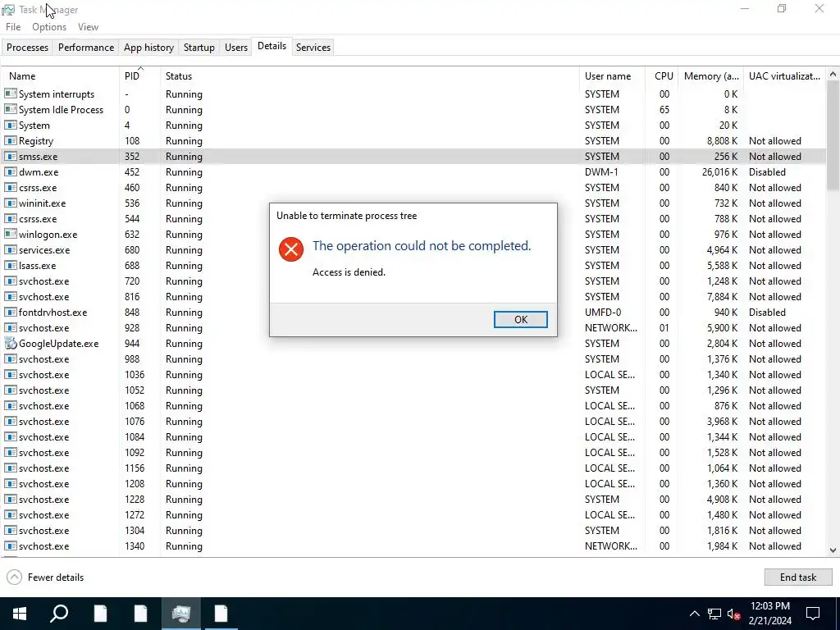
Task: Switch to the Startup tab
Action: tap(199, 47)
